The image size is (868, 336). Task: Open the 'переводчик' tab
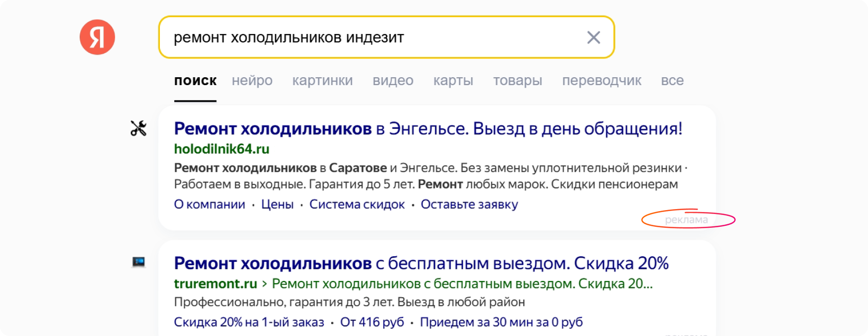pos(601,81)
